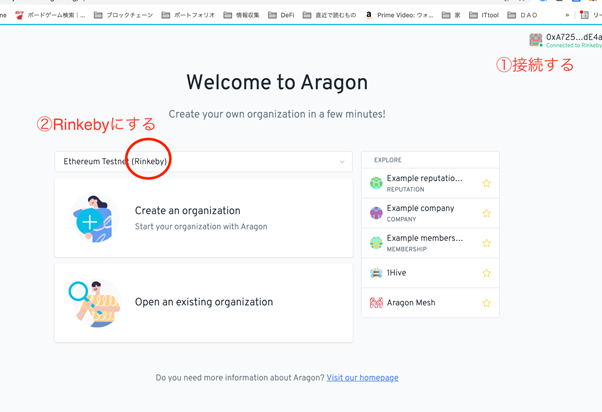Open the 直近で読むもの bookmark folder
Image resolution: width=602 pixels, height=412 pixels.
point(329,15)
